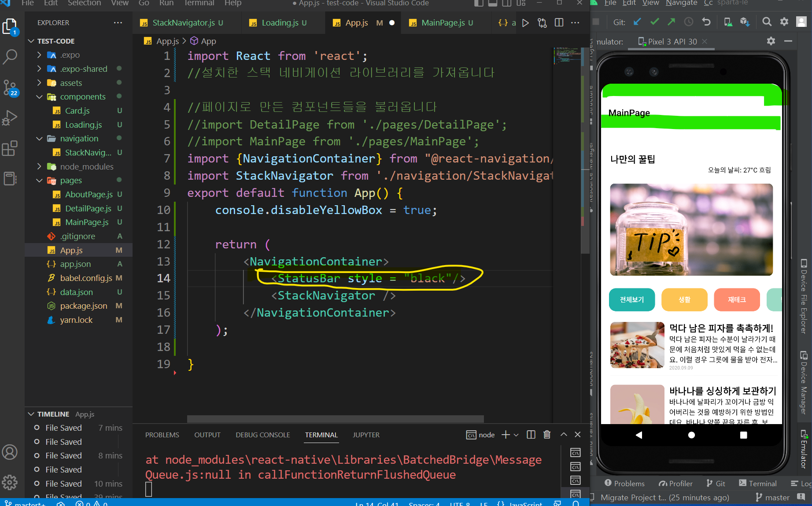Switch to the StackNavigator.js editor tab
This screenshot has height=506, width=812.
pos(187,22)
